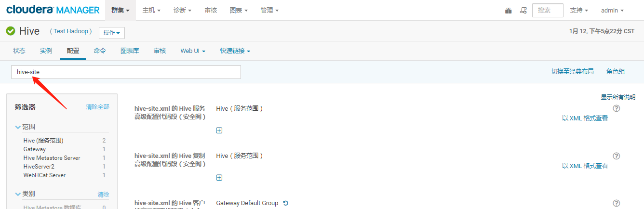This screenshot has height=209, width=644.
Task: Open the 诊断 dropdown menu
Action: click(x=182, y=10)
